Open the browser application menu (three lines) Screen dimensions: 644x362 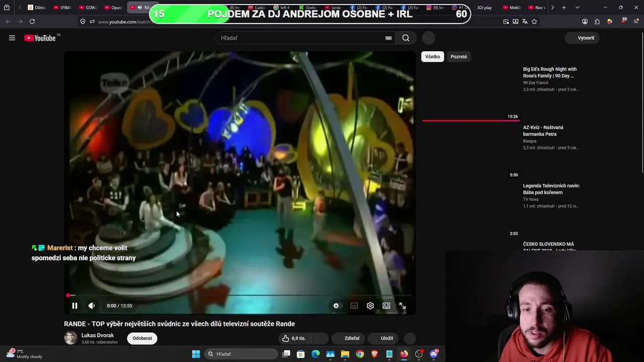coord(636,22)
